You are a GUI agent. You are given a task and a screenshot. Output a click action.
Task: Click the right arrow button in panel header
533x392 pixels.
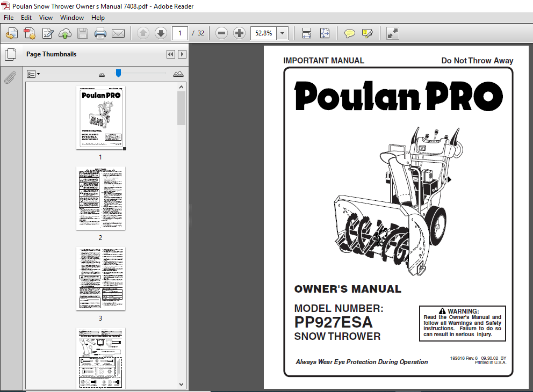tap(182, 54)
